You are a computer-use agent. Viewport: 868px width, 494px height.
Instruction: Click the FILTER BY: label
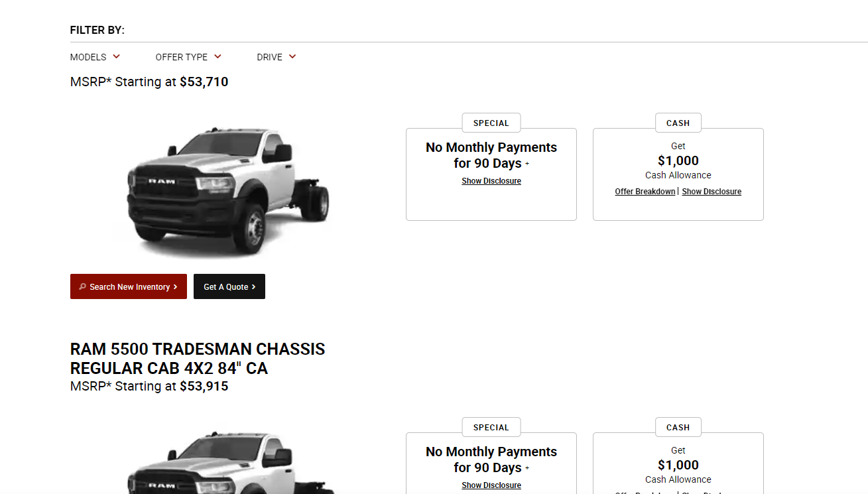pyautogui.click(x=97, y=31)
